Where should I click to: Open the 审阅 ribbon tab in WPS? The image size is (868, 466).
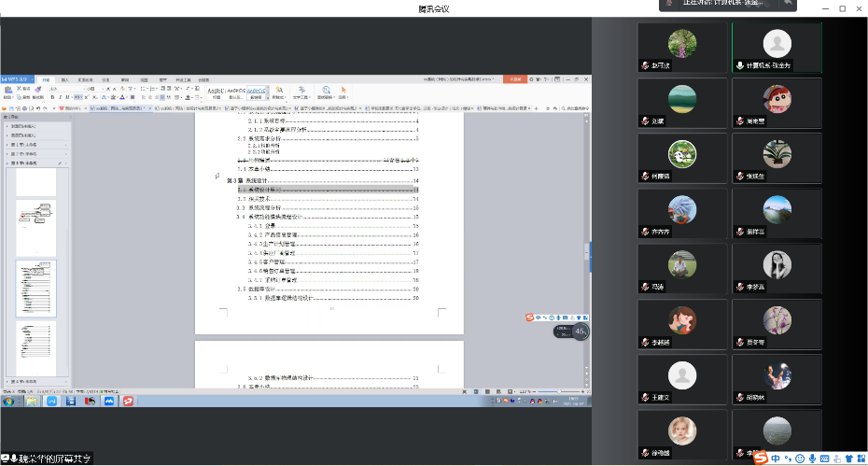click(x=124, y=79)
